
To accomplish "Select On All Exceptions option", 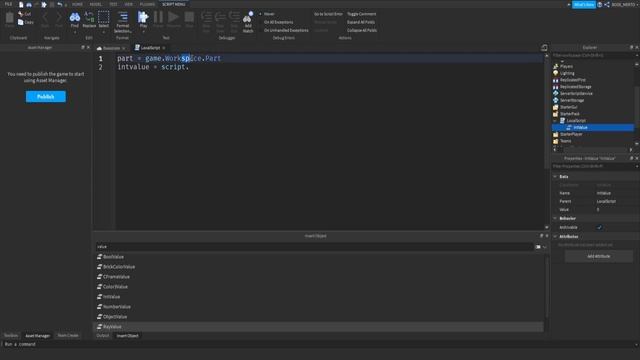I will (278, 22).
